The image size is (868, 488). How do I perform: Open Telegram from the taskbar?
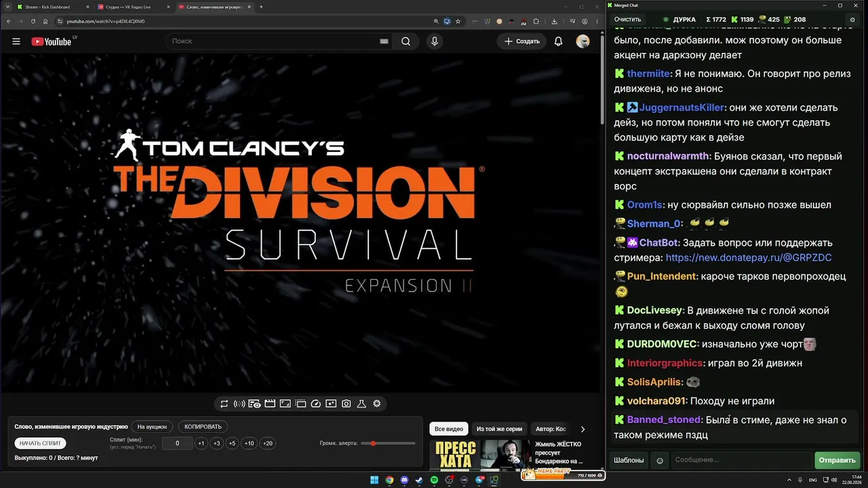[479, 480]
